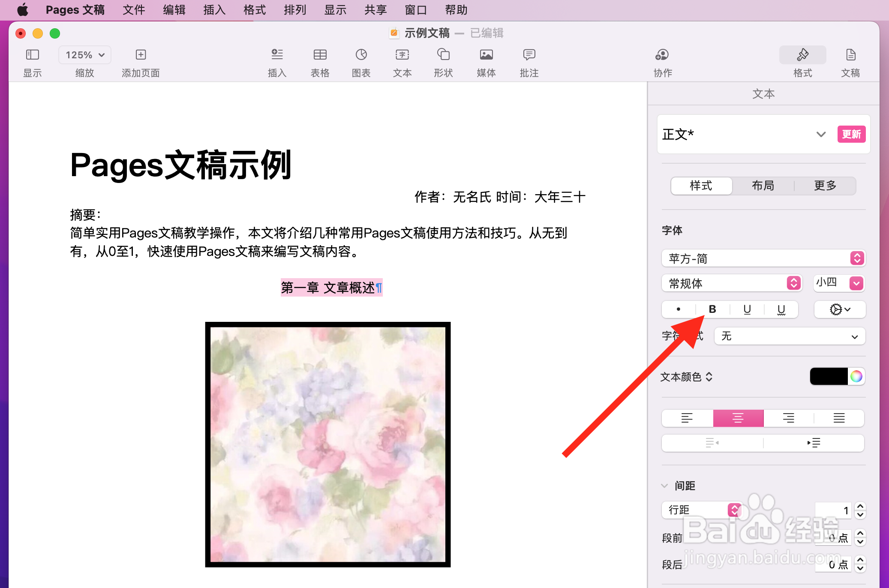The height and width of the screenshot is (588, 889).
Task: Click the 协作 collaborate icon
Action: [x=662, y=55]
